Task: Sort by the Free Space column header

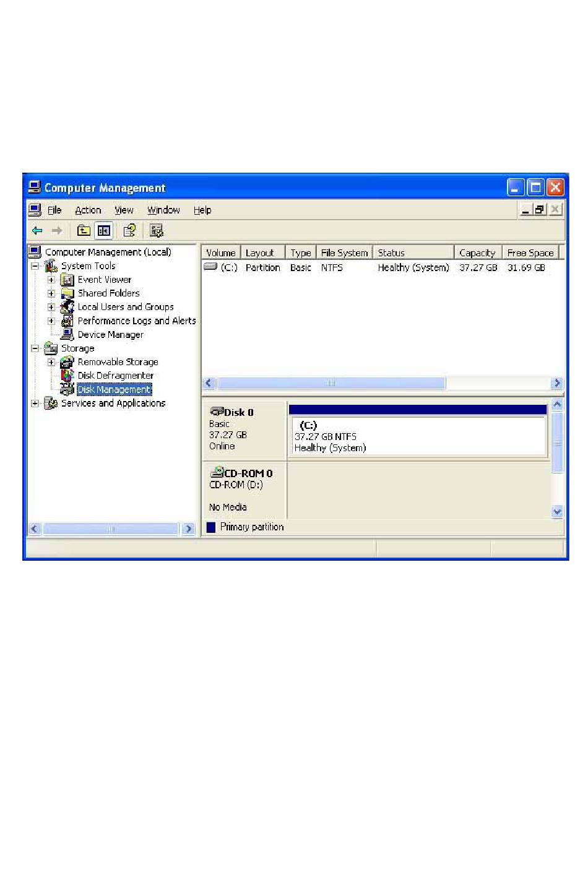Action: coord(530,253)
